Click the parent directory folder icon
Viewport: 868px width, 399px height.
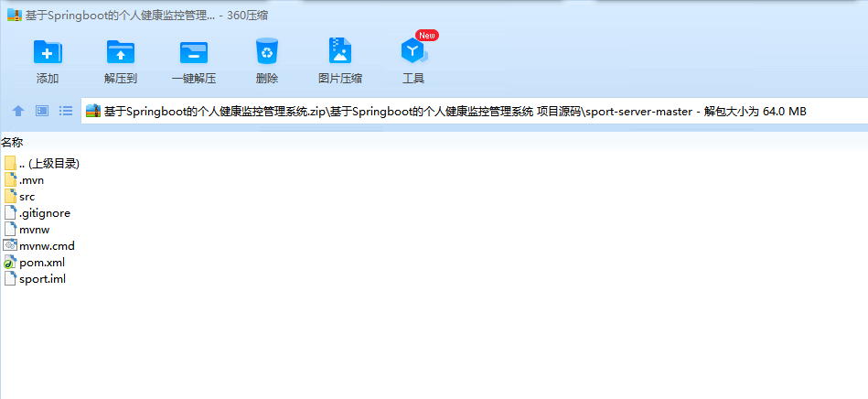[x=10, y=163]
